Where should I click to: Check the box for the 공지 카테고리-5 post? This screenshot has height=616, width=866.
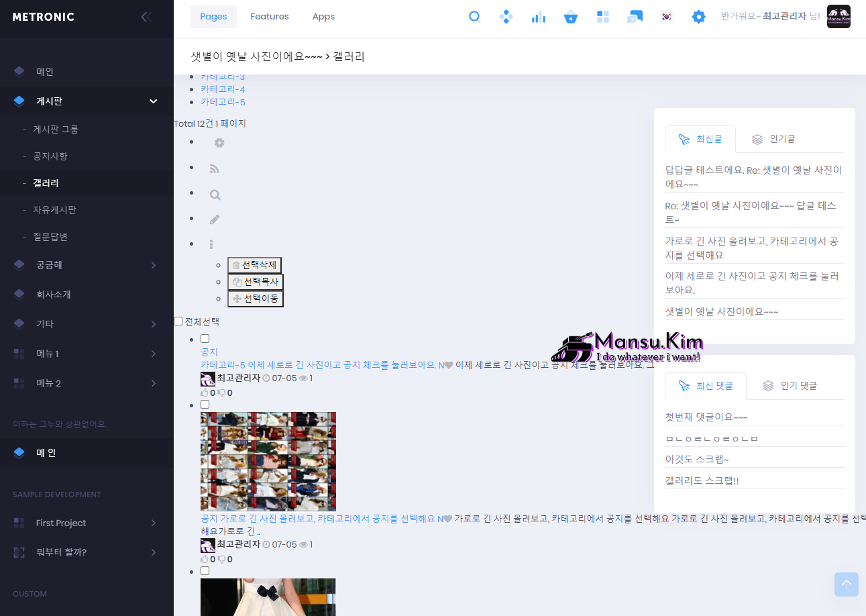205,339
